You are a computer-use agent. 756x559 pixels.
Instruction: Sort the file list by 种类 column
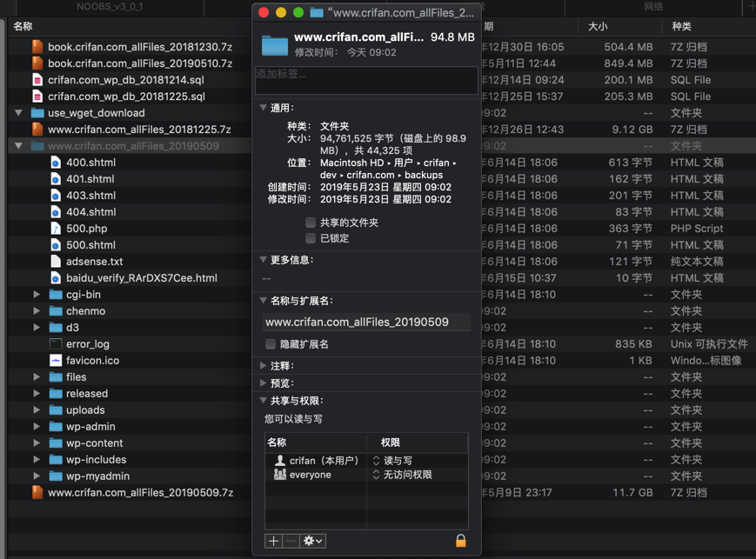pos(682,27)
